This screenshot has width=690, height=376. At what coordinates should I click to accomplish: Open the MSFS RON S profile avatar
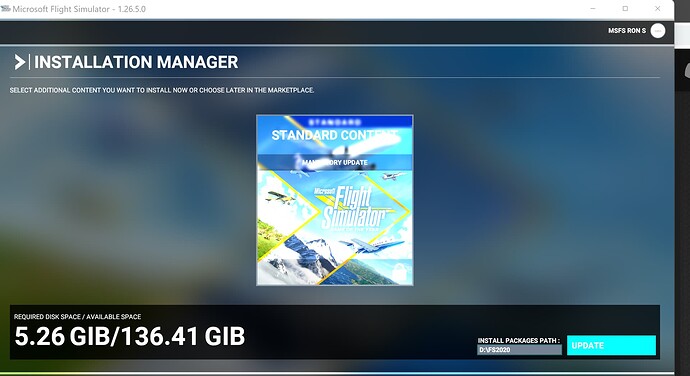658,31
